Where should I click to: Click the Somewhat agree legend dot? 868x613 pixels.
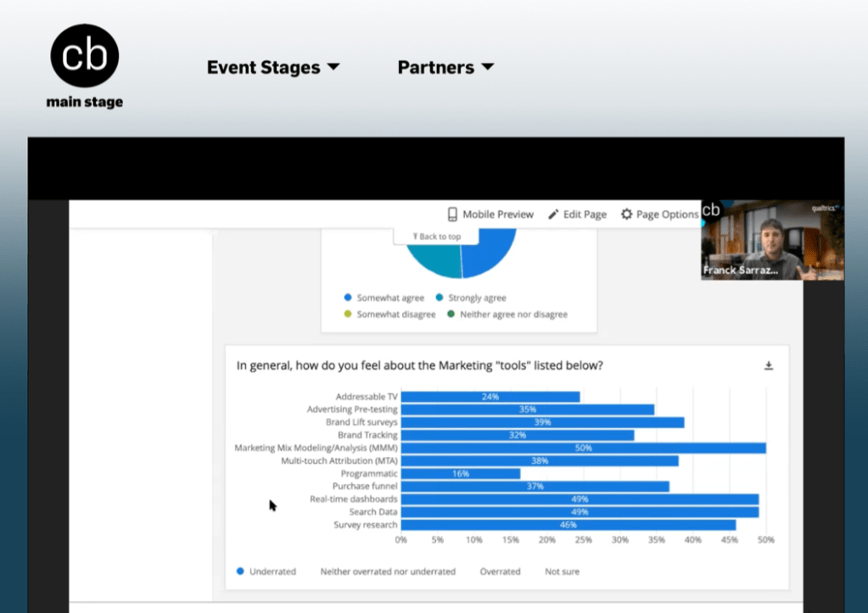coord(348,298)
